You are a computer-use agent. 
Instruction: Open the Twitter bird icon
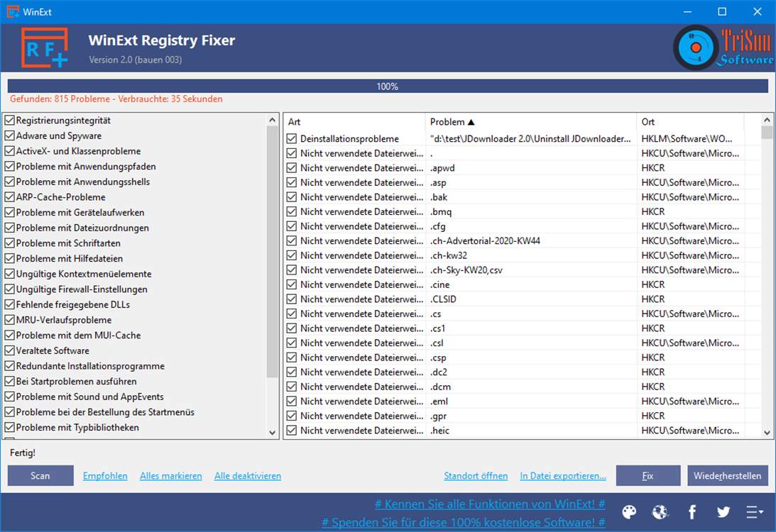(x=723, y=511)
